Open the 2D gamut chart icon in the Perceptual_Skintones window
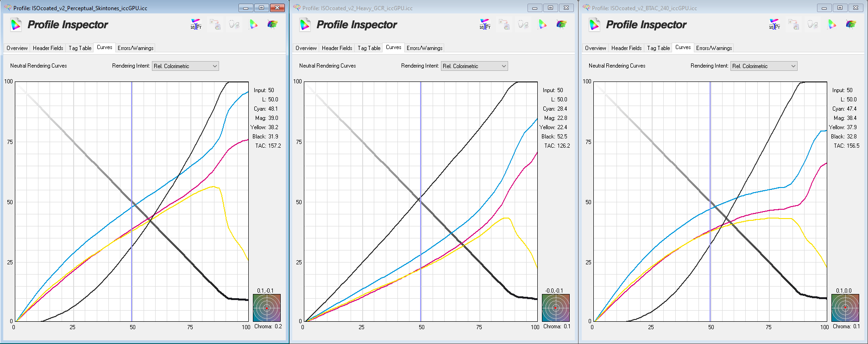Screen dimensions: 868x344 coord(253,25)
